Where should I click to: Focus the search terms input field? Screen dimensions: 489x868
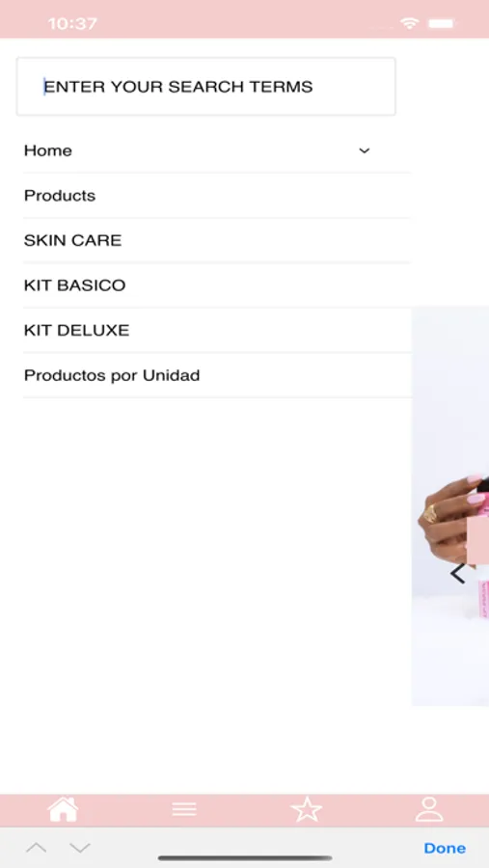pyautogui.click(x=206, y=87)
